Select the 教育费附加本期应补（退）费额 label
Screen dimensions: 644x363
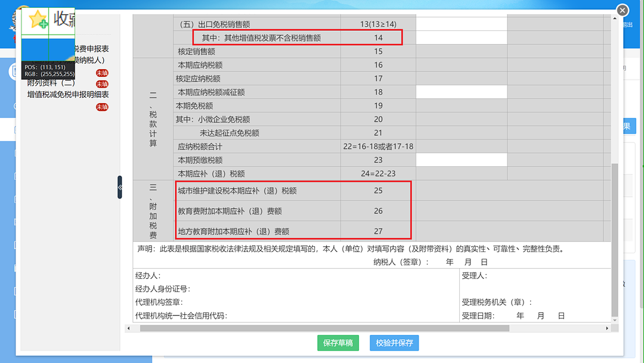(230, 211)
